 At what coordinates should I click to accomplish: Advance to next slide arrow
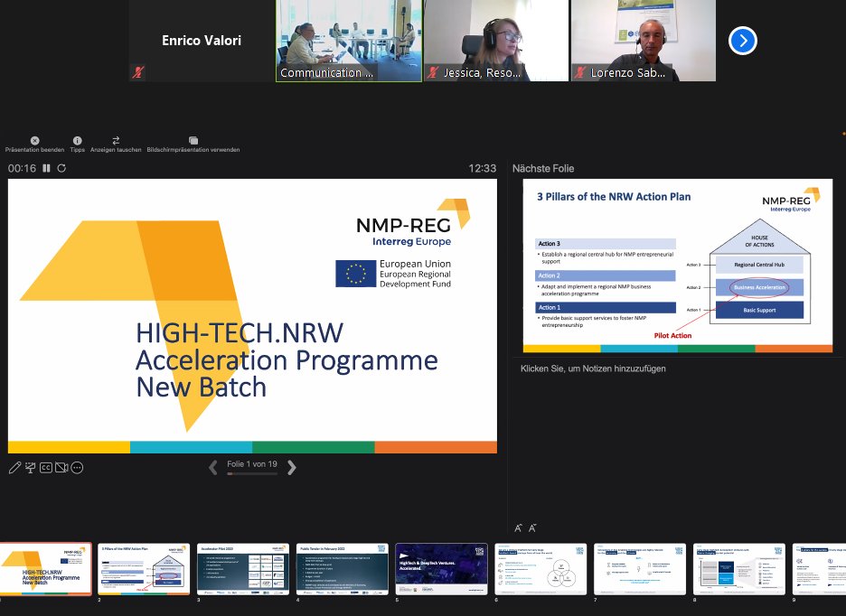291,467
